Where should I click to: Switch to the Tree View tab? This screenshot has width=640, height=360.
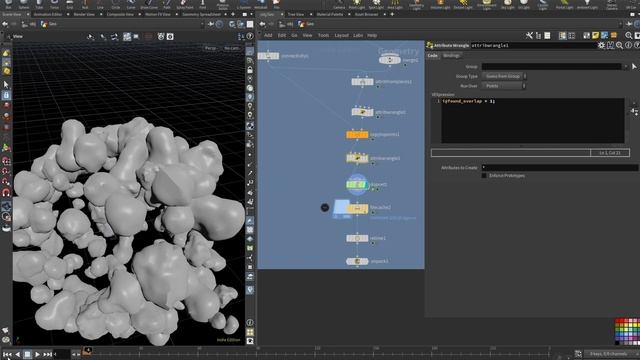click(x=296, y=14)
